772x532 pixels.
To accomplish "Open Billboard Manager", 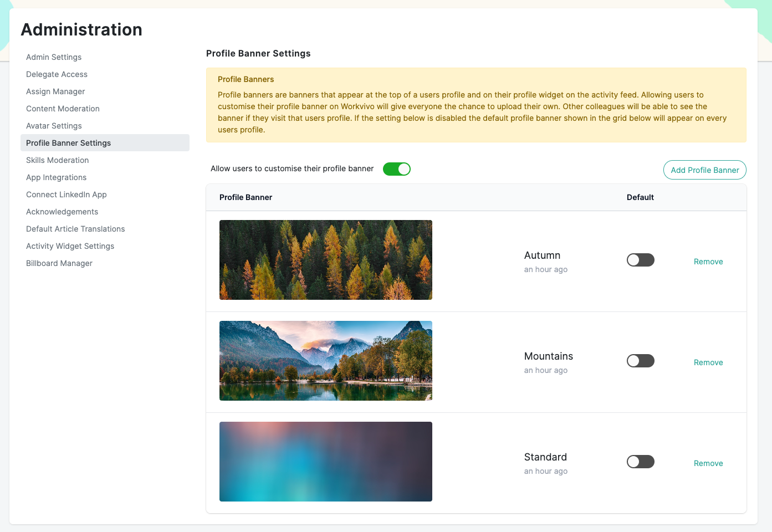I will [59, 263].
